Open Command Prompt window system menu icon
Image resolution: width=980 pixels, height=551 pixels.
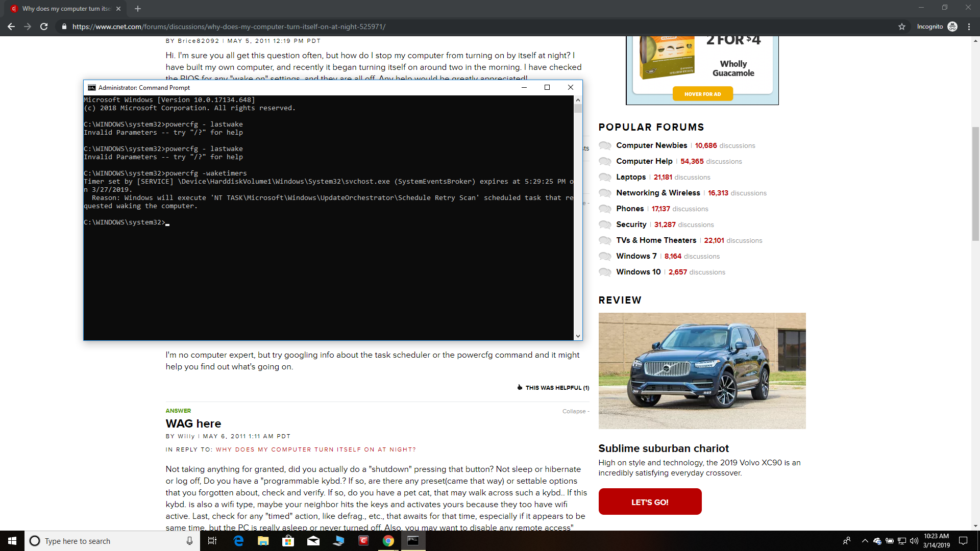(x=92, y=88)
